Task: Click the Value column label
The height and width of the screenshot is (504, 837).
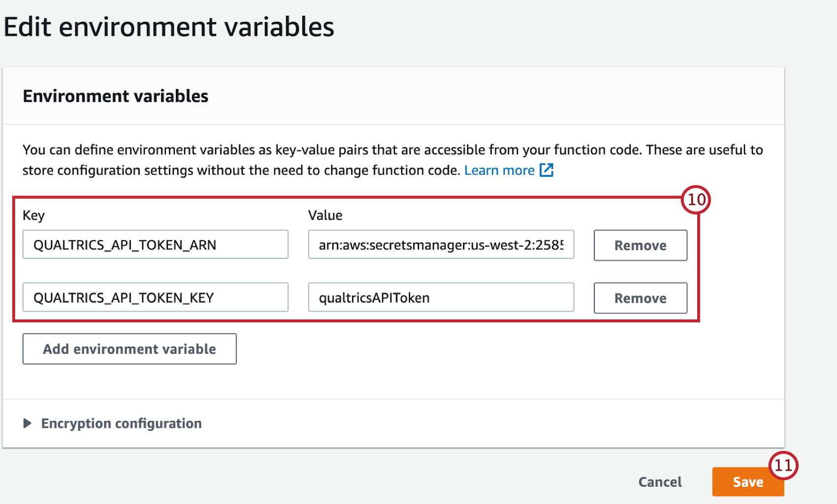Action: (x=325, y=215)
